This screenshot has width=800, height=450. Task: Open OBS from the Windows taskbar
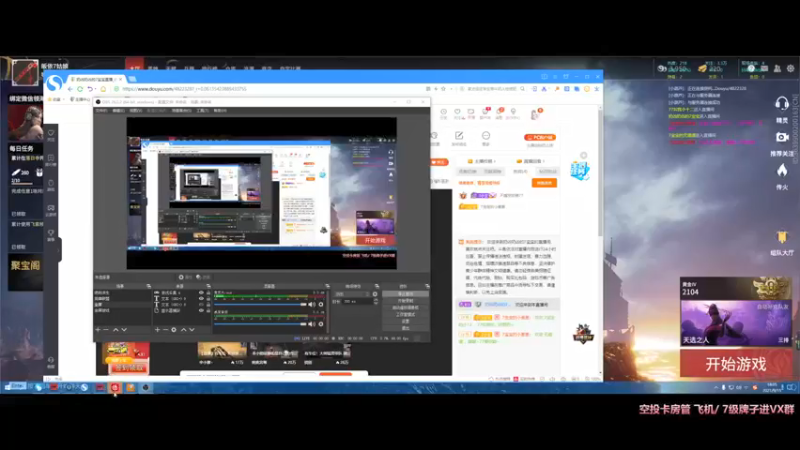coord(145,388)
